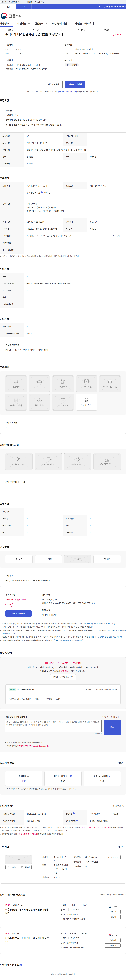Open 지도 보기 dropdown for 진주고용센터
Image resolution: width=126 pixels, height=980 pixels.
click(117, 814)
